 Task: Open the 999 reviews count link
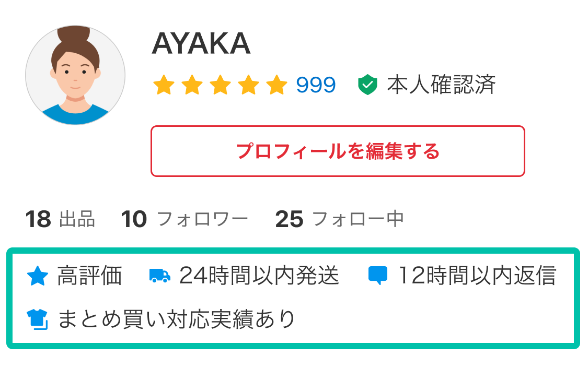coord(316,85)
